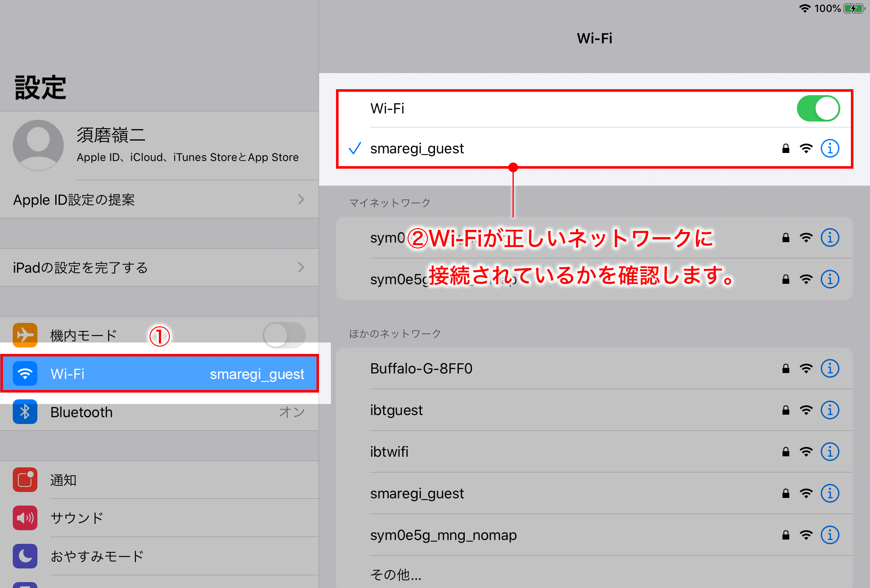Screen dimensions: 870x588
Task: Tap lock icon on ibtwifi row
Action: [786, 452]
